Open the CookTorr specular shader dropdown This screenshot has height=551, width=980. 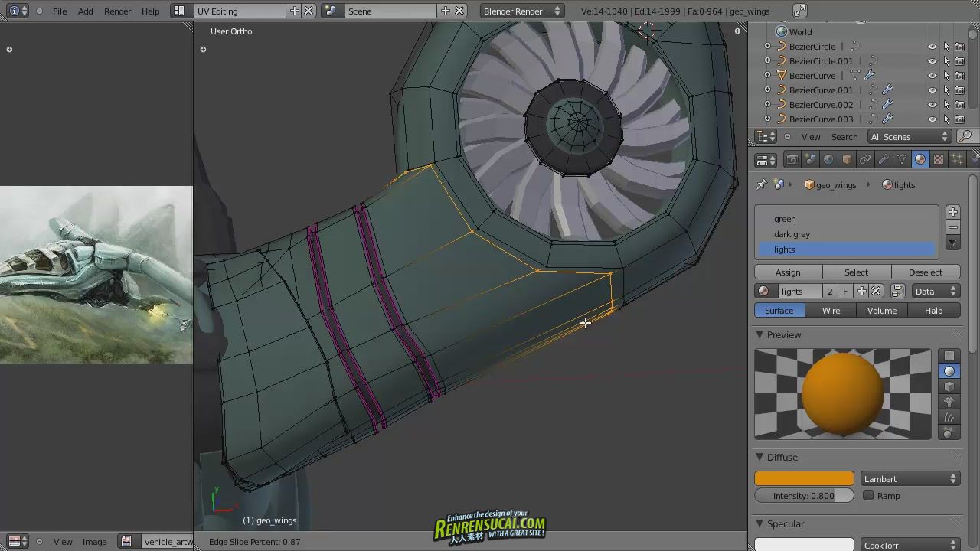coord(910,545)
